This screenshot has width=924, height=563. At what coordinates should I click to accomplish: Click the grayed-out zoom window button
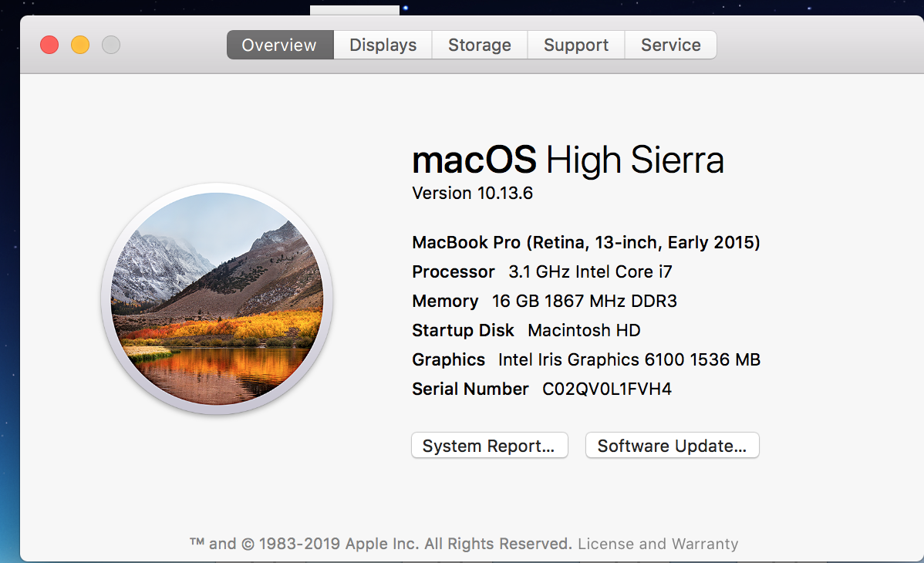(111, 45)
